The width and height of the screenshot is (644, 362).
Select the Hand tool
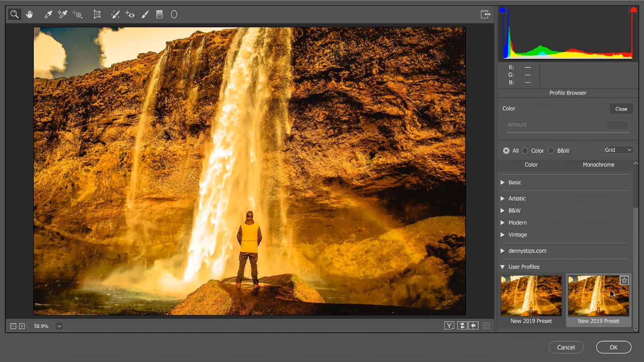pos(29,14)
